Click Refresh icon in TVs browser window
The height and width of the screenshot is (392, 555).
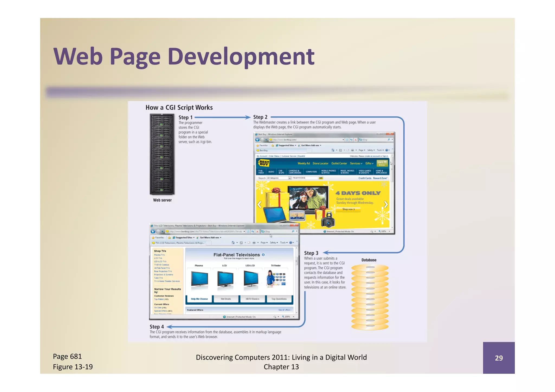coord(253,231)
